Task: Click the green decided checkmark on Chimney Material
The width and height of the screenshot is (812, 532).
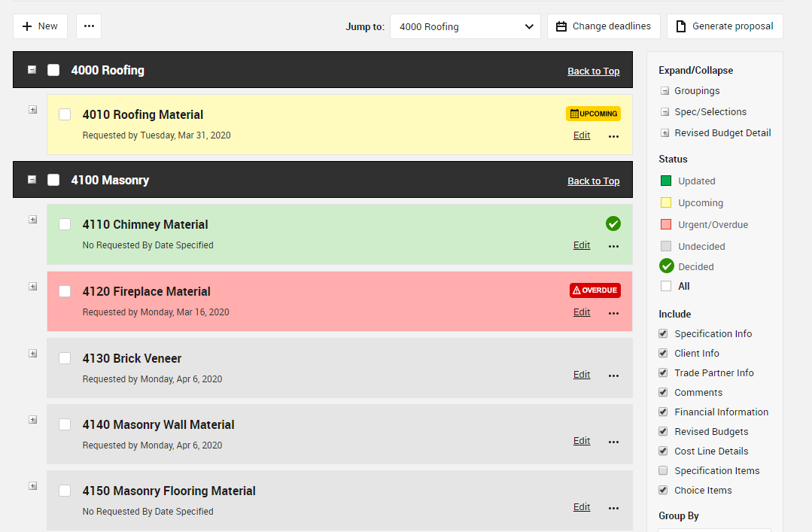Action: pos(613,223)
